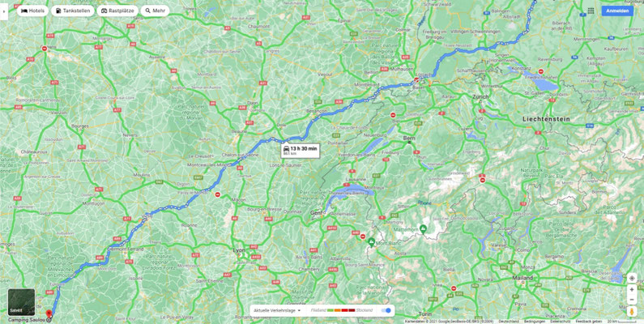644x324 pixels.
Task: Click the Matterhorn green peak marker
Action: (x=423, y=227)
